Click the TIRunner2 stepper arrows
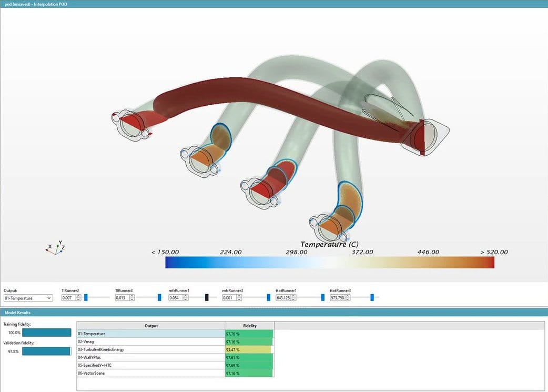Viewport: 548px width, 392px height. [78, 298]
